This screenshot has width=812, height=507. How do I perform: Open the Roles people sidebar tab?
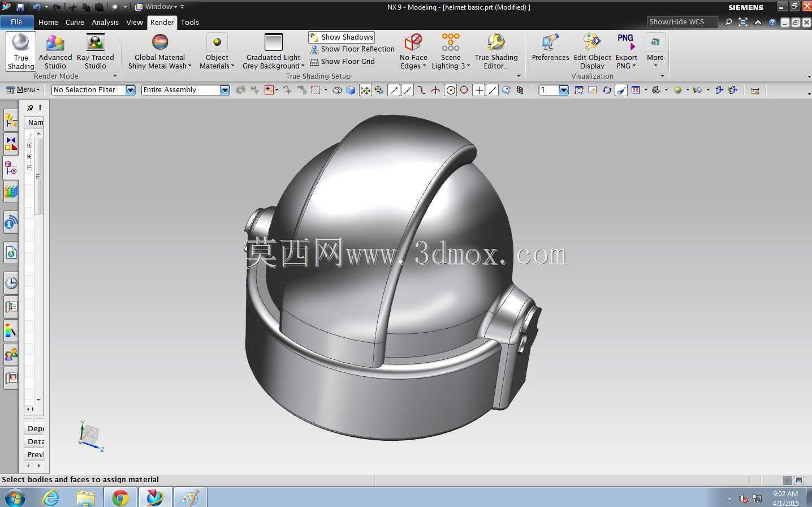[x=11, y=354]
